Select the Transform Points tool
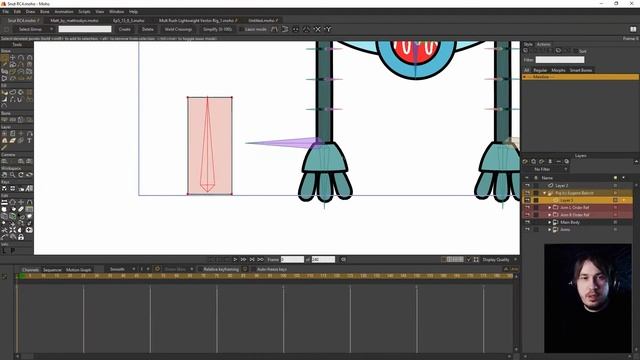Screen dimensions: 640x360 click(x=12, y=58)
